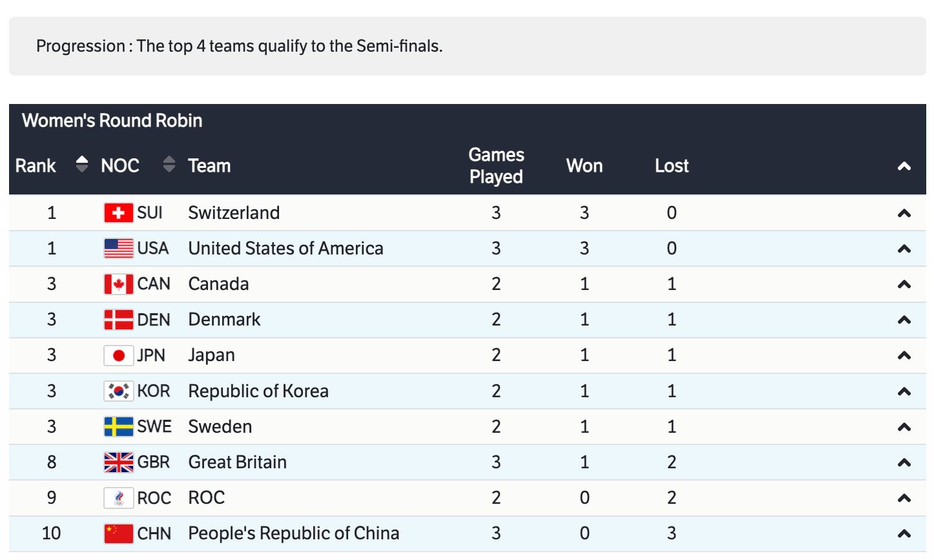Click the China flag icon

click(118, 534)
